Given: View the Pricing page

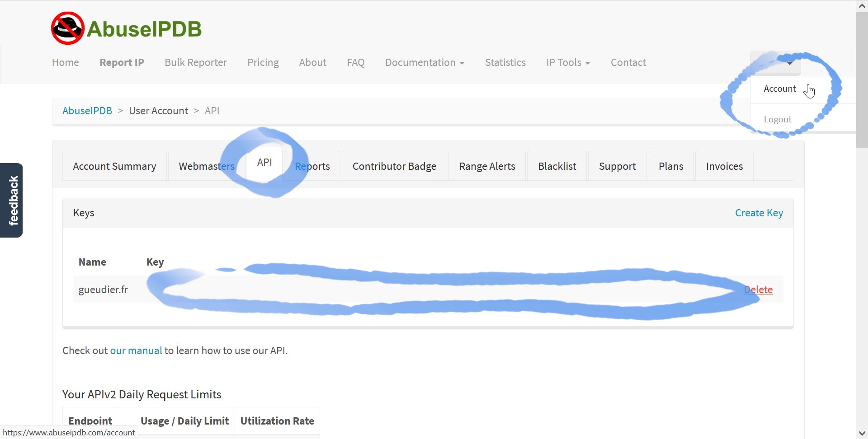Looking at the screenshot, I should [263, 62].
